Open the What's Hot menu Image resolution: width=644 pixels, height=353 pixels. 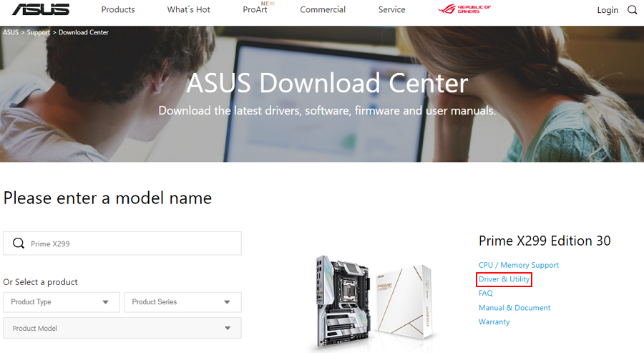click(x=188, y=9)
